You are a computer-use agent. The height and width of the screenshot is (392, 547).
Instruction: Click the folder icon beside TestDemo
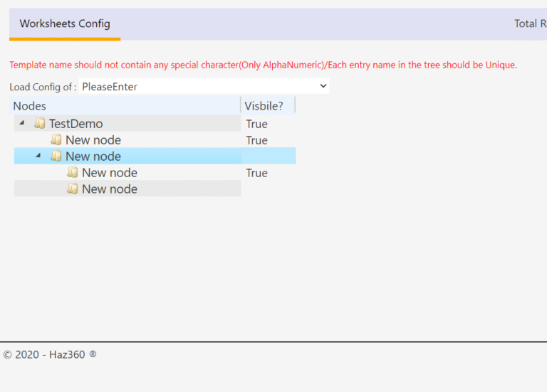[x=40, y=124]
